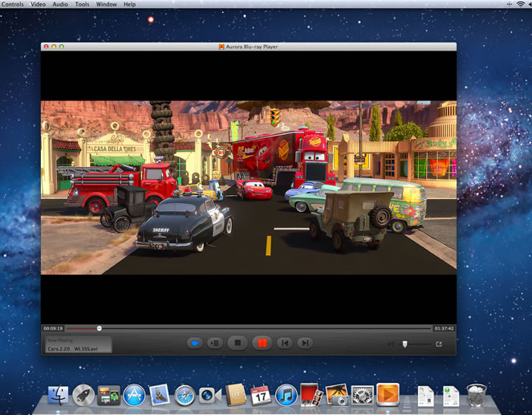Open the Help menu
Viewport: 532px width, 415px height.
(x=129, y=5)
